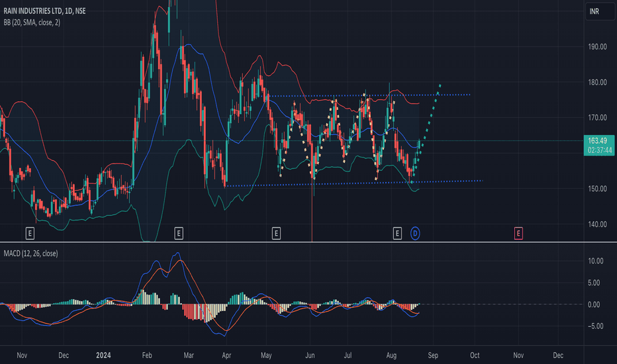Click the Oct label on time axis
617x364 pixels.
pos(475,355)
